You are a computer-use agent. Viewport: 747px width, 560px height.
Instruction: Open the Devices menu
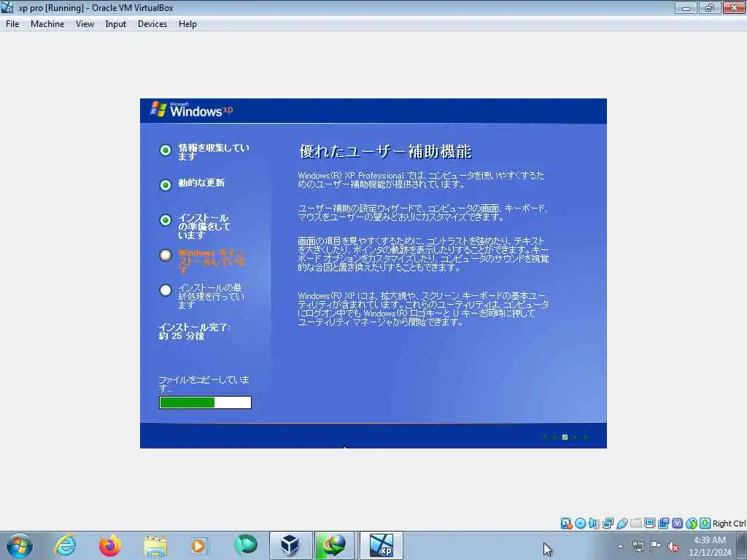point(152,24)
